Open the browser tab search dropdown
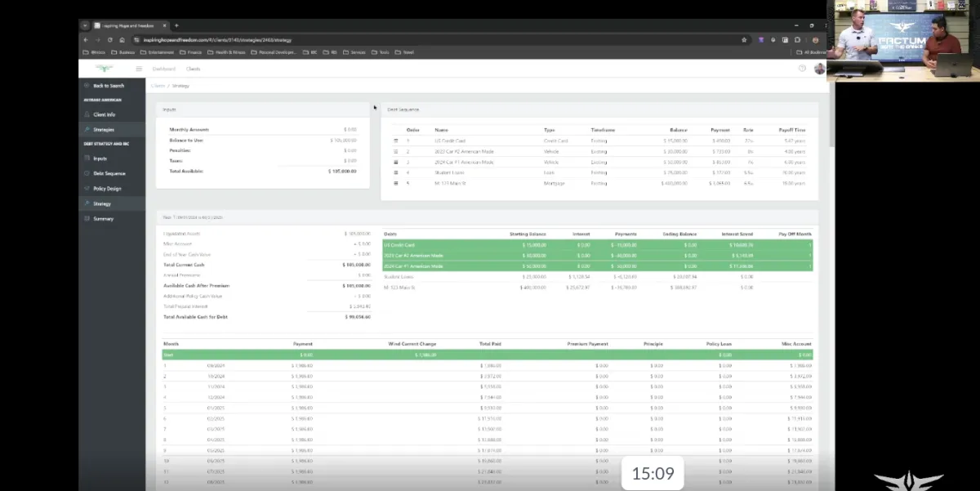The width and height of the screenshot is (980, 491). click(85, 25)
